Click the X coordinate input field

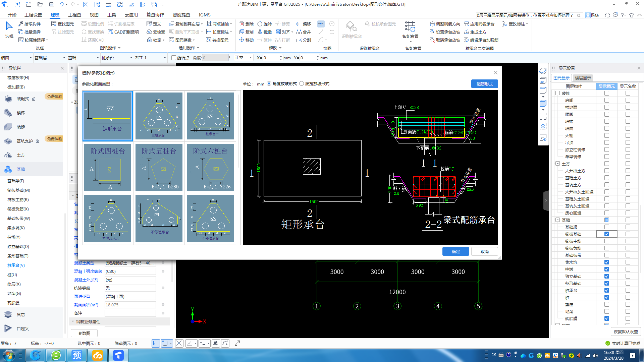point(271,58)
